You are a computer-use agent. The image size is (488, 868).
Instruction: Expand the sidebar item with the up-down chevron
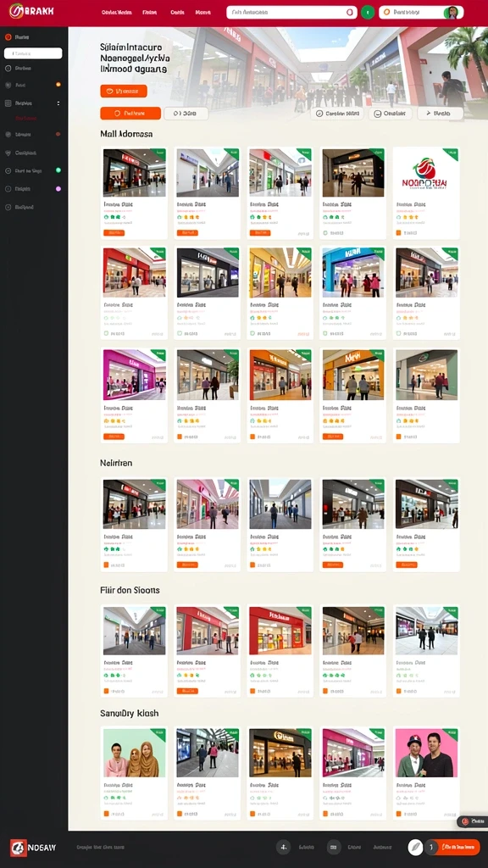coord(33,103)
